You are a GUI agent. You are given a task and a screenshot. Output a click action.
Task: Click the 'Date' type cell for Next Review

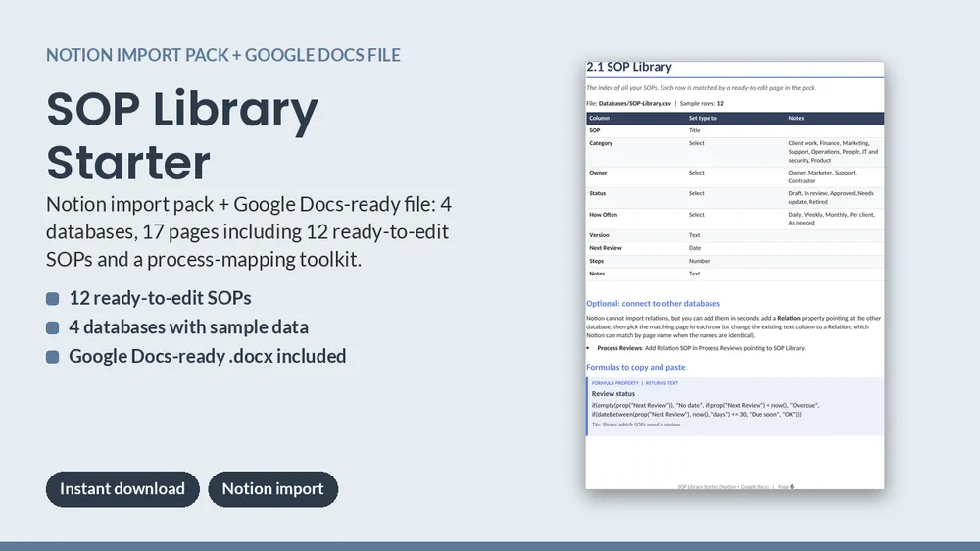(x=695, y=248)
